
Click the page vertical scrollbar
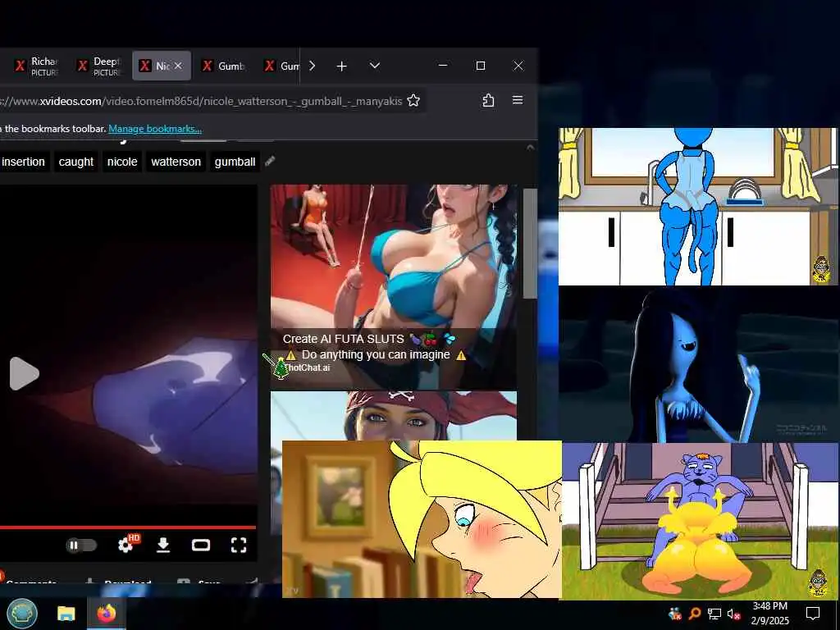[x=530, y=244]
